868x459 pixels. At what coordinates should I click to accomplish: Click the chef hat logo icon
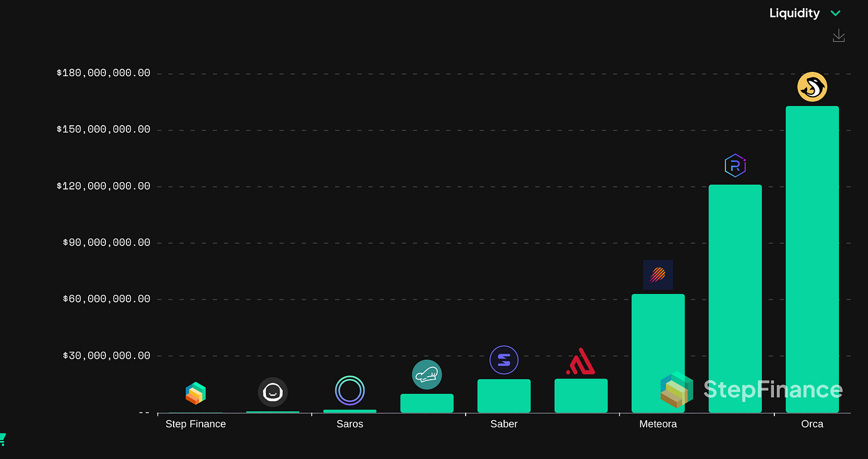coord(427,375)
